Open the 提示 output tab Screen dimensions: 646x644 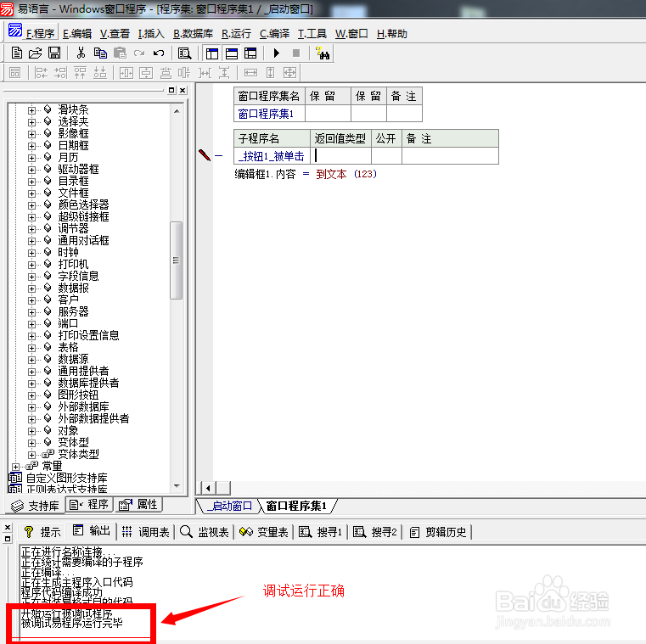tap(42, 532)
